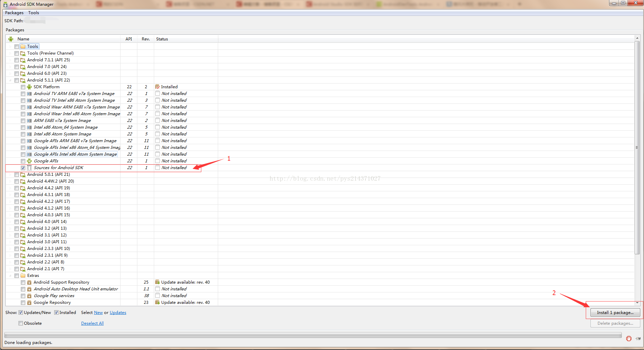The height and width of the screenshot is (350, 644).
Task: Check the Android 6.0 (API 23) checkbox
Action: coord(16,73)
